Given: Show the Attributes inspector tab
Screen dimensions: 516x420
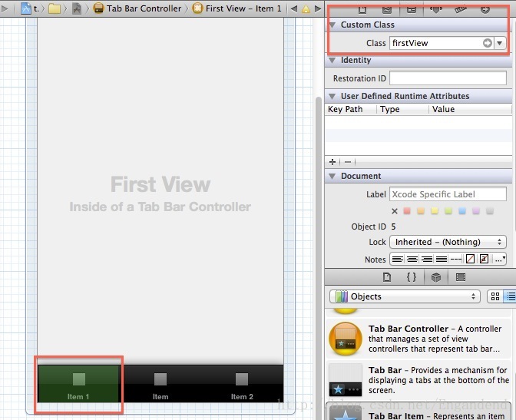Looking at the screenshot, I should click(436, 9).
